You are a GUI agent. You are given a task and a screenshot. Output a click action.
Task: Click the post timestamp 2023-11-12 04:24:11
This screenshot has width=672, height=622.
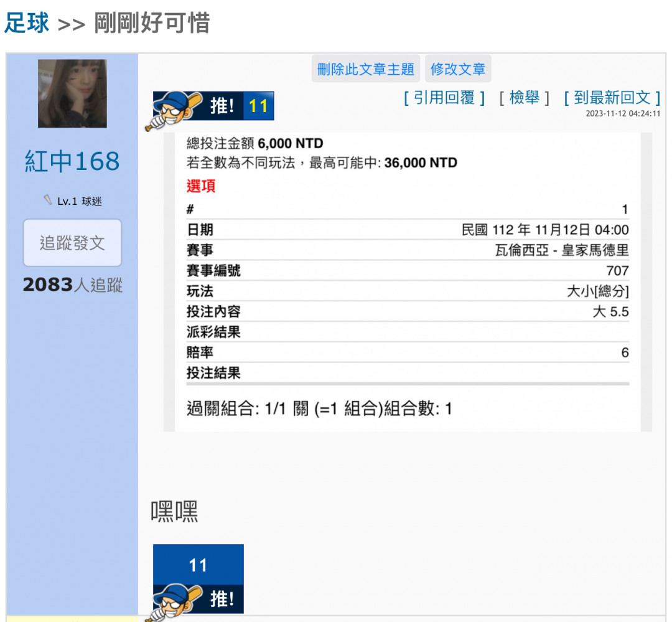623,114
